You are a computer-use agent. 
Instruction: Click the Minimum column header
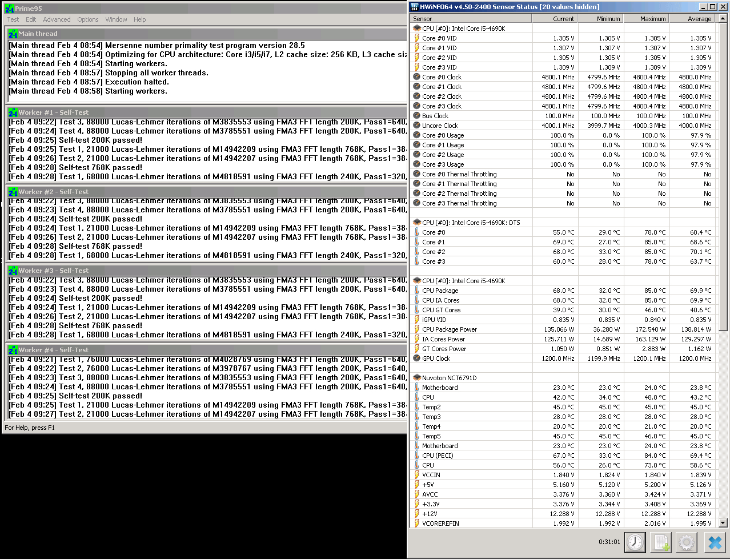[600, 19]
